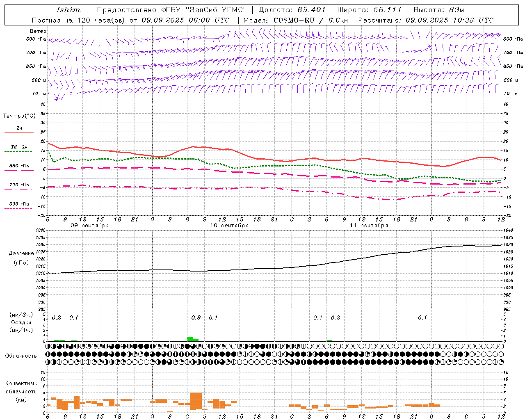This screenshot has width=525, height=420.
Task: Click the "10 м" wind level label on right
Action: [x=510, y=94]
